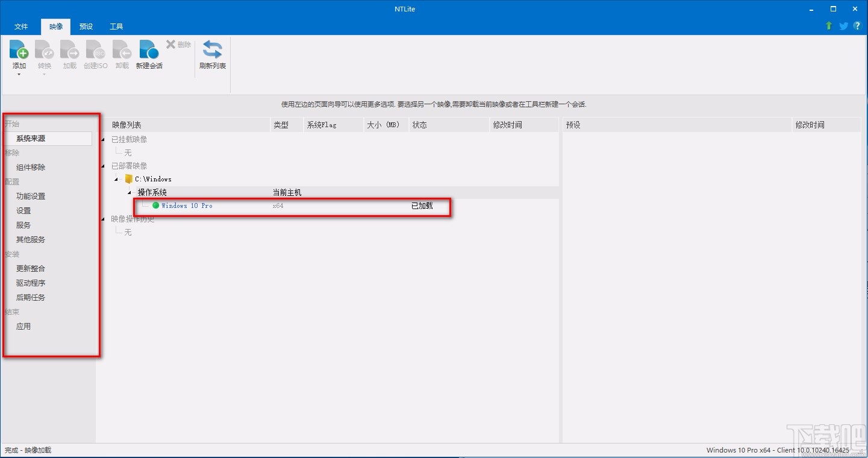The width and height of the screenshot is (868, 458).
Task: Click the C:\Windows folder icon
Action: (x=128, y=179)
